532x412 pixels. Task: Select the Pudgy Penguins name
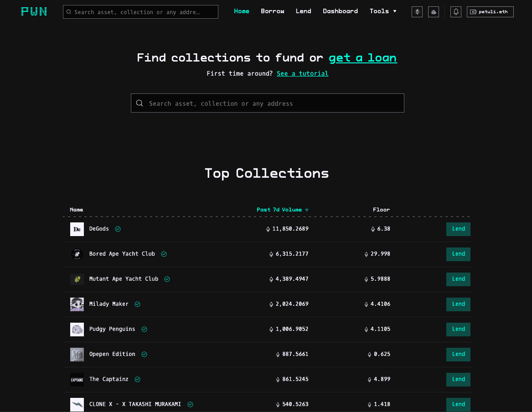(x=112, y=329)
